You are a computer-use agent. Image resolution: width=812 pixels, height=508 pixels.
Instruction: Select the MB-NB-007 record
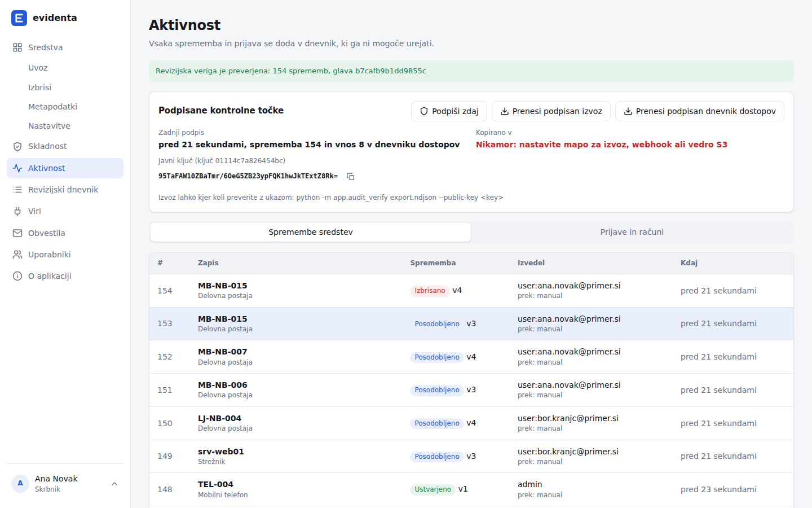222,352
